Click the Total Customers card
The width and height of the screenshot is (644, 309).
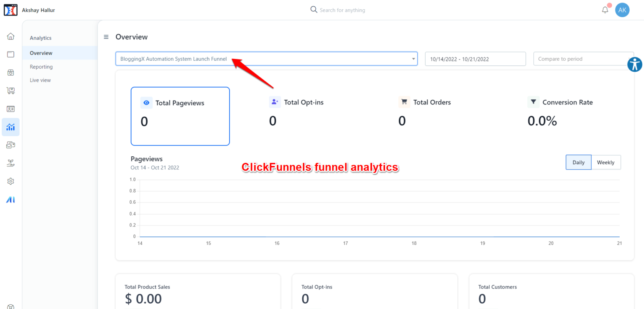click(x=552, y=291)
